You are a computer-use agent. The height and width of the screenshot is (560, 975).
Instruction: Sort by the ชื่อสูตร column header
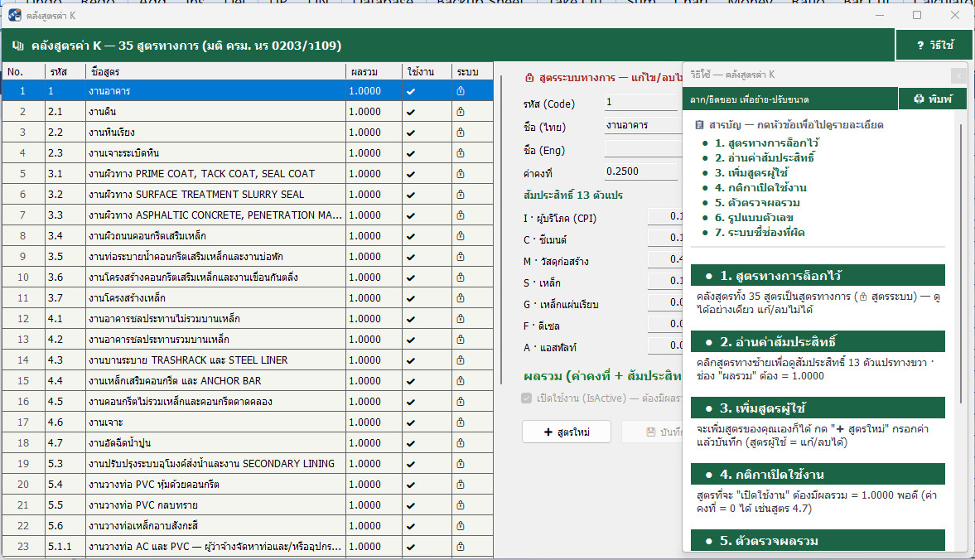215,71
